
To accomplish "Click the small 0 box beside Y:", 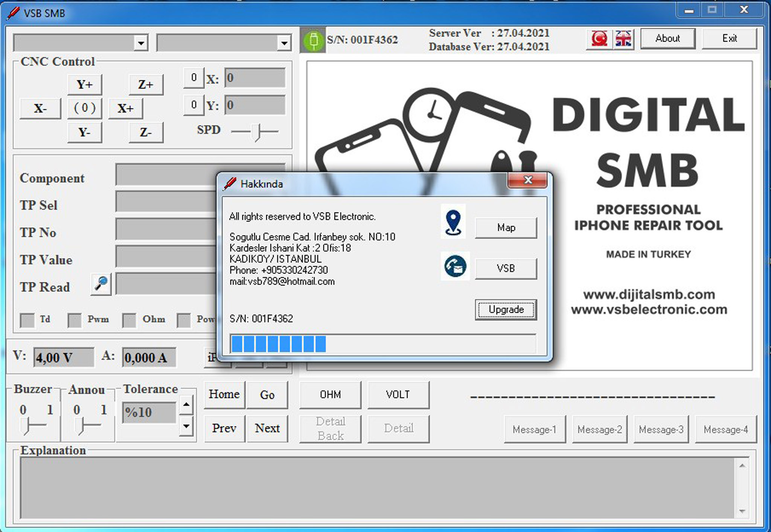I will 194,105.
